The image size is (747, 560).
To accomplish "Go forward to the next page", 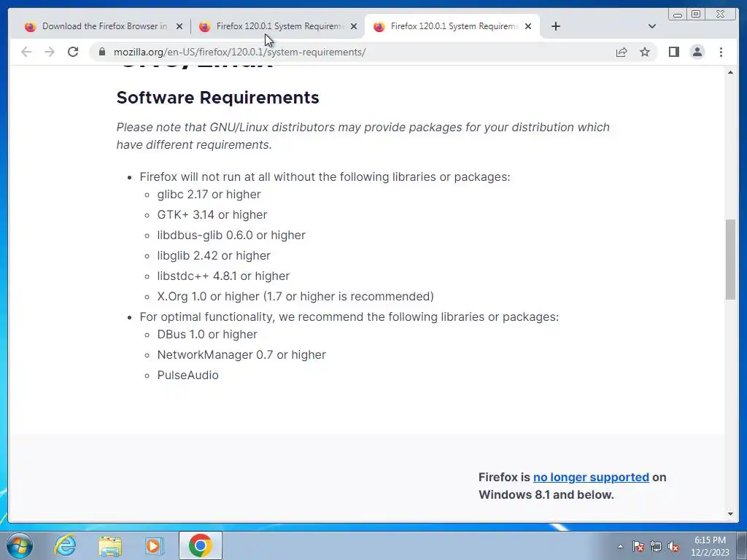I will click(x=50, y=52).
